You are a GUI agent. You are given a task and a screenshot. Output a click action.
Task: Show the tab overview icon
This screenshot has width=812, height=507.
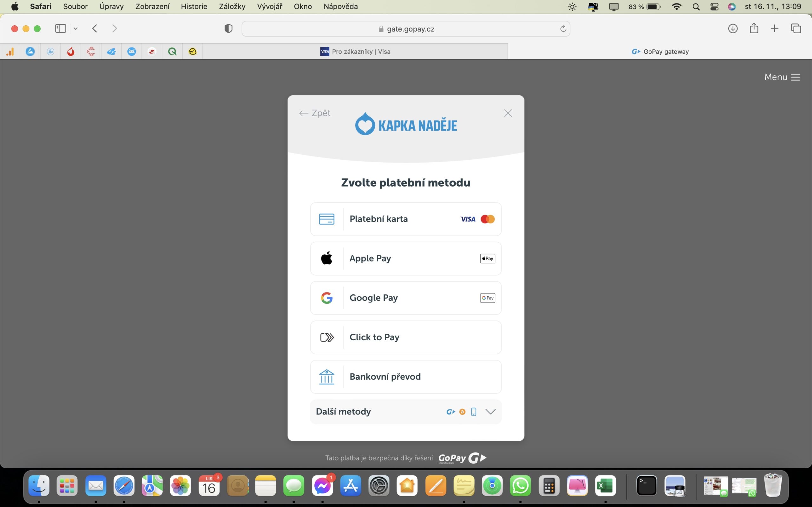(x=796, y=29)
